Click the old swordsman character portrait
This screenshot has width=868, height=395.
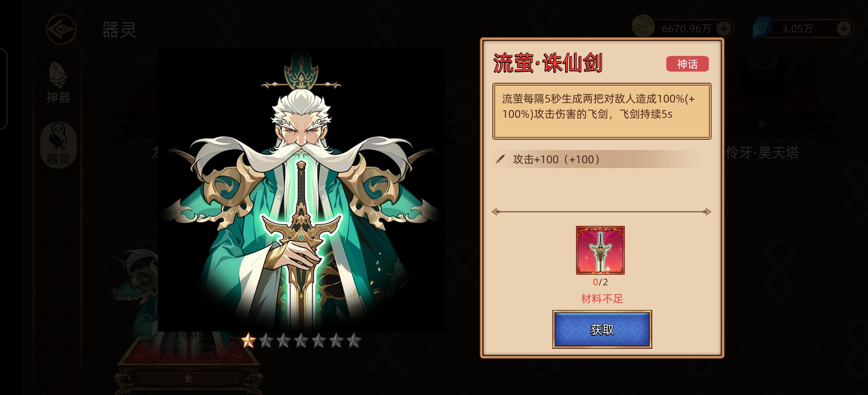tap(301, 190)
